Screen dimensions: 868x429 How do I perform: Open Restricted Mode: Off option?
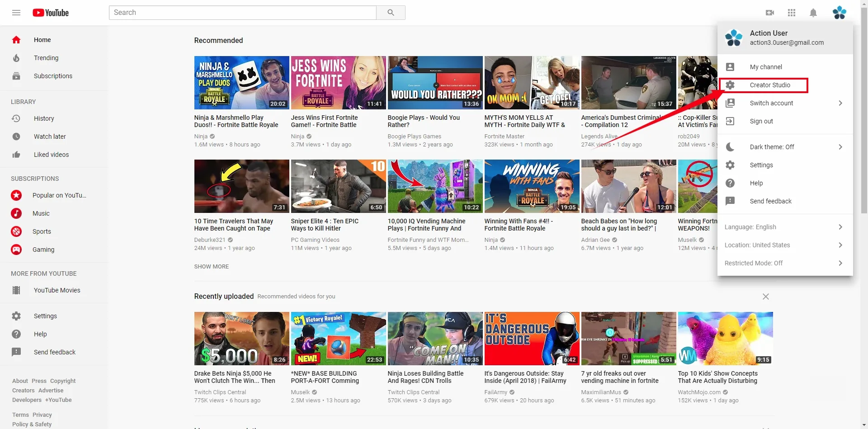pos(785,263)
